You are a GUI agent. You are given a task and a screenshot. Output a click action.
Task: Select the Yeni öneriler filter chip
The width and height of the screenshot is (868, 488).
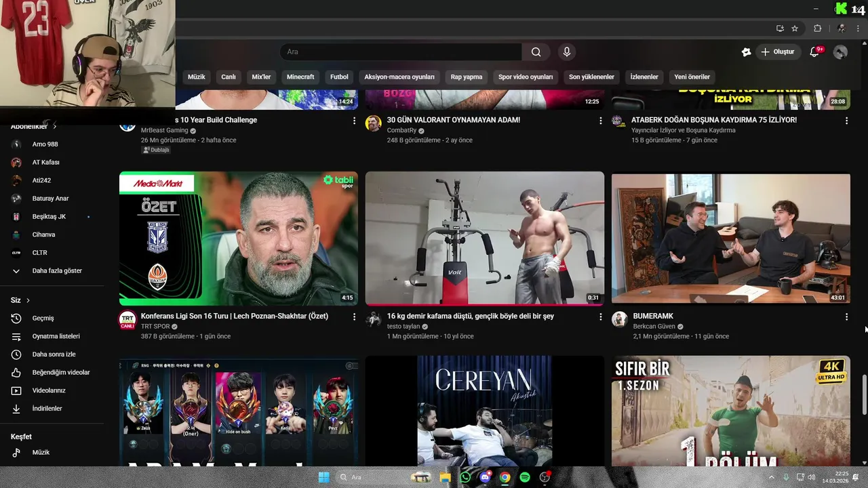[692, 77]
